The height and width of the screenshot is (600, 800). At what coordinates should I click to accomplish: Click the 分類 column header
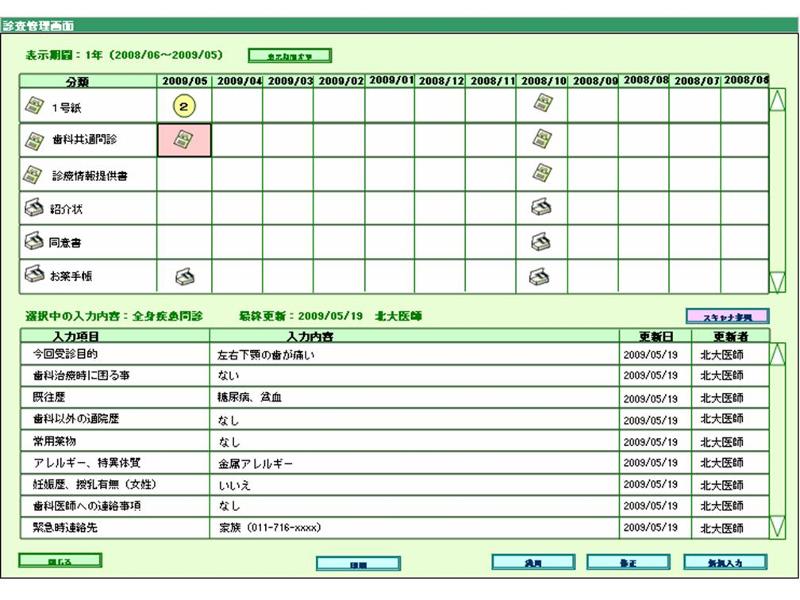(89, 81)
